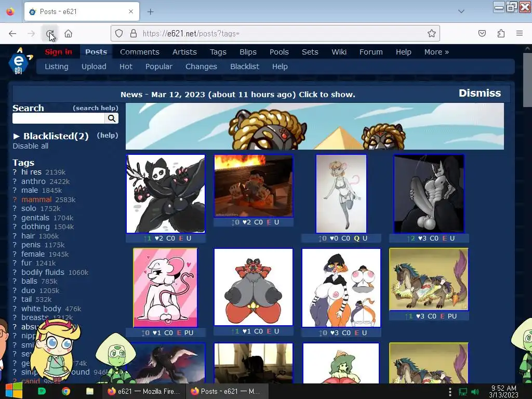This screenshot has width=532, height=399.
Task: Open File Explorer from the taskbar
Action: click(x=89, y=391)
